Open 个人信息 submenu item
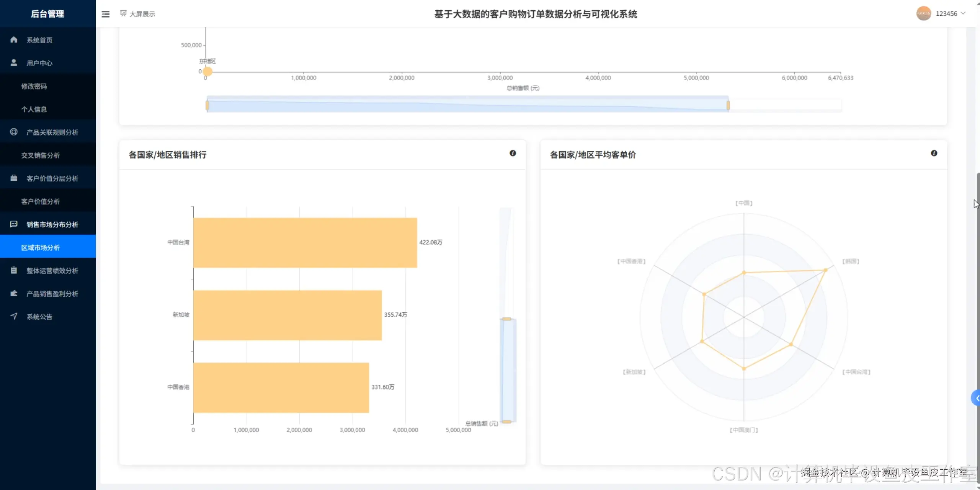Viewport: 980px width, 490px height. [34, 109]
